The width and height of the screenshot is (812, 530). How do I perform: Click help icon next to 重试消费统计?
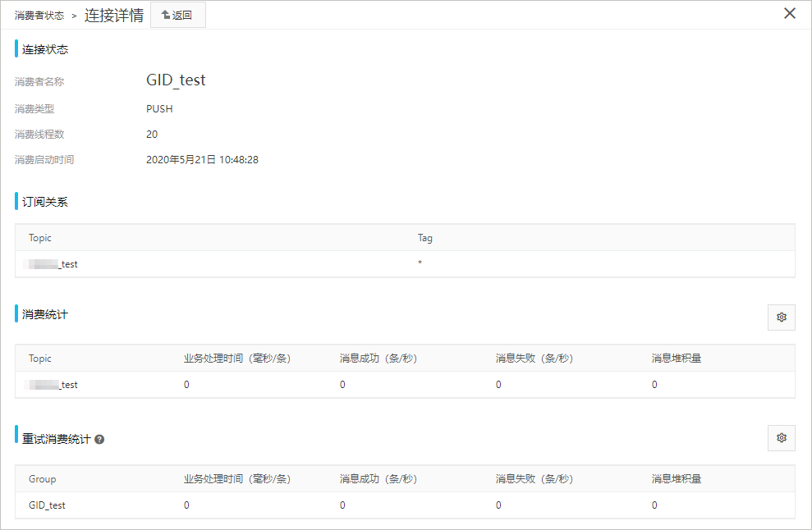(x=99, y=440)
